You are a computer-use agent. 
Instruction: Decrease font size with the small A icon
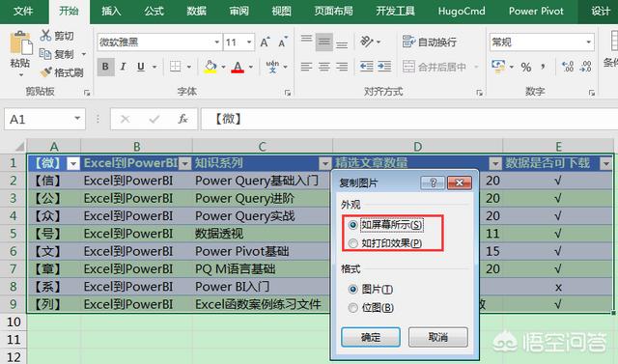pyautogui.click(x=283, y=42)
